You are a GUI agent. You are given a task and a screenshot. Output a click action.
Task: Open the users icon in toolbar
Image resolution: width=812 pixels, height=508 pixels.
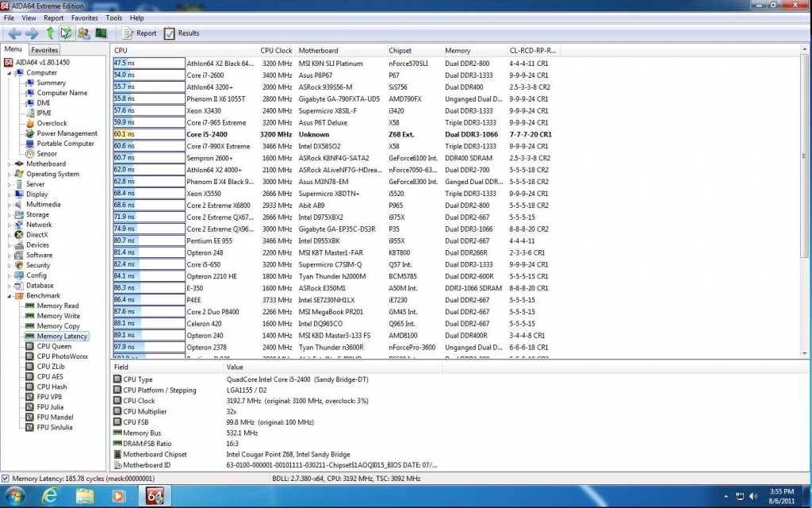coord(84,33)
